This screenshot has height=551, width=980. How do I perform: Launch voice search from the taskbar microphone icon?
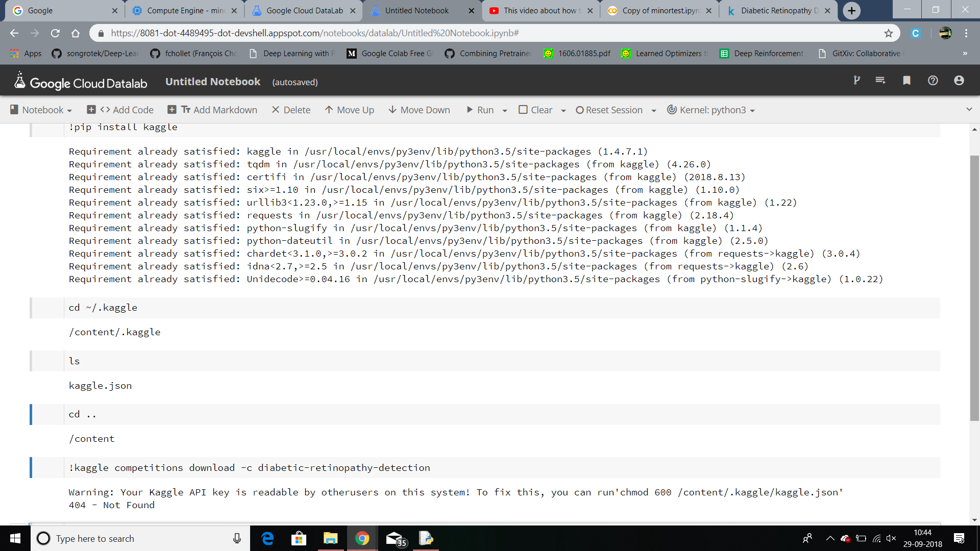coord(236,538)
